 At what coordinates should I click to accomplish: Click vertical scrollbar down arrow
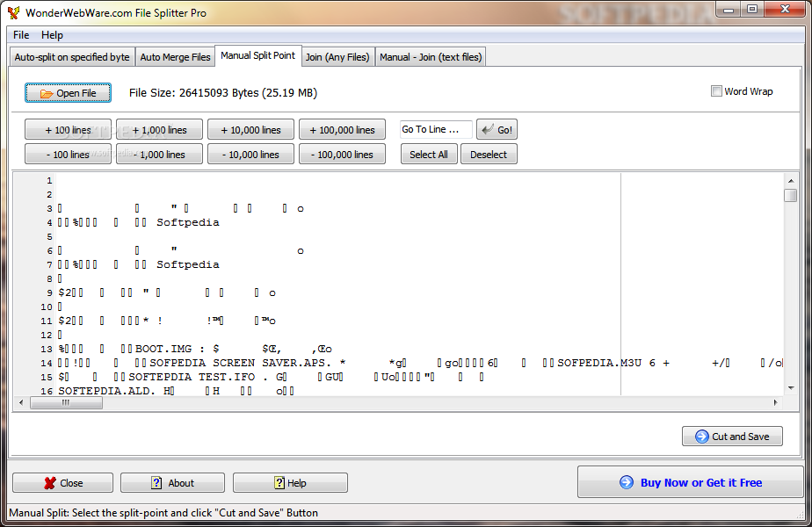click(791, 387)
